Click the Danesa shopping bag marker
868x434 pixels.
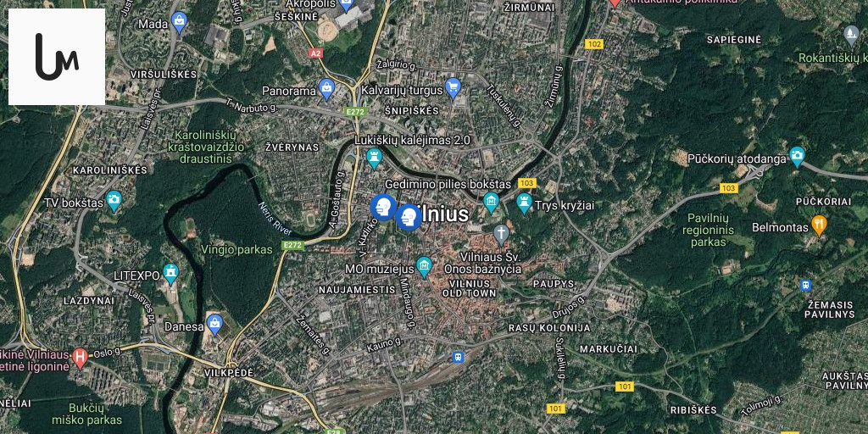tap(214, 325)
